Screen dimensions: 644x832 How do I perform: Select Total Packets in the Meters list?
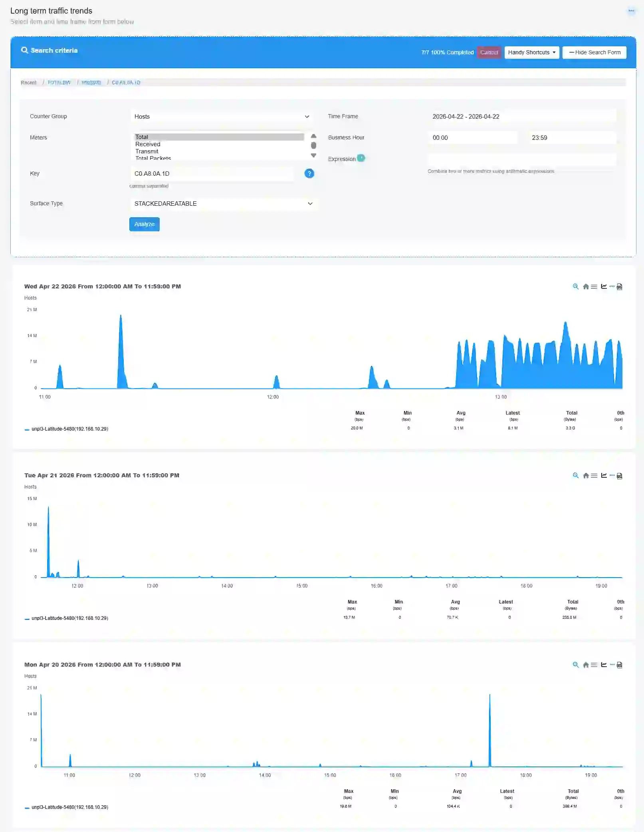point(219,158)
